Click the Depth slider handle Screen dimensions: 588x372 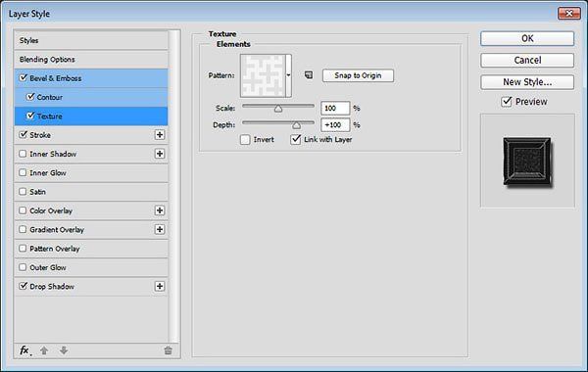[296, 125]
